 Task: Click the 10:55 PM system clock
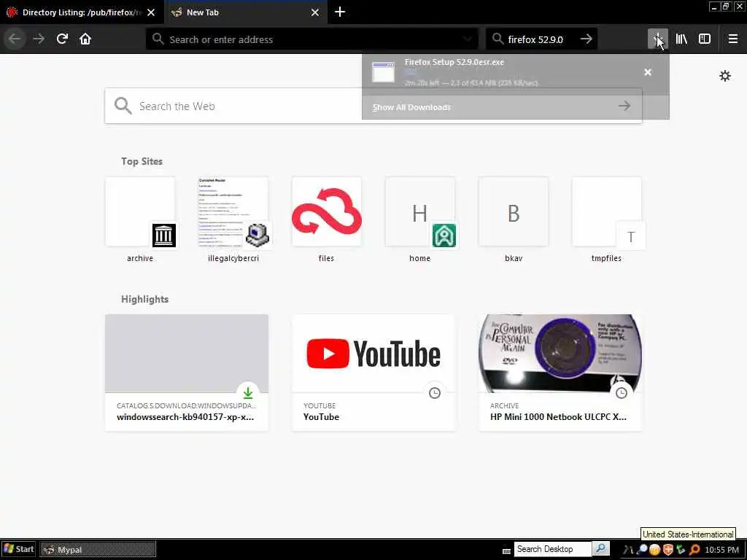coord(721,550)
